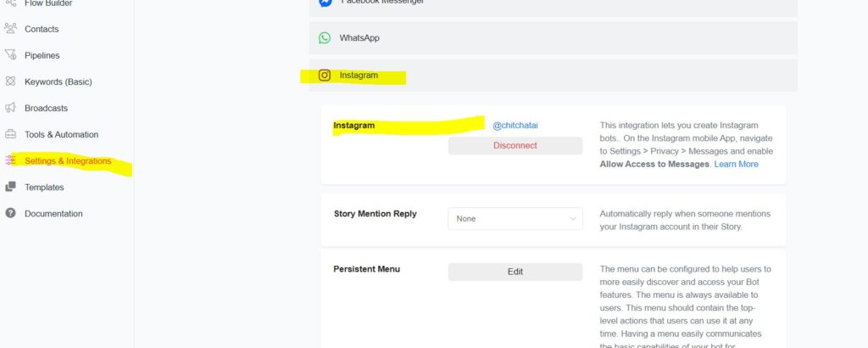Click the Contacts people icon
This screenshot has width=868, height=348.
10,28
